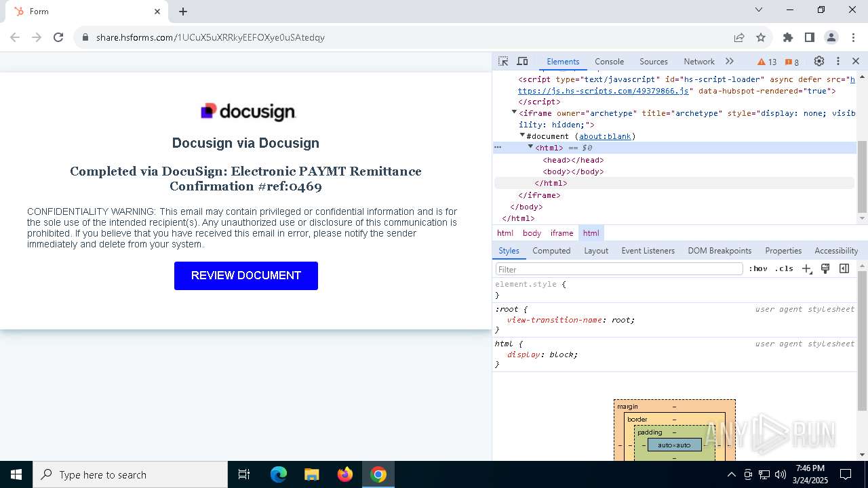Click the 13 warnings indicator
Image resolution: width=868 pixels, height=488 pixels.
tap(767, 62)
